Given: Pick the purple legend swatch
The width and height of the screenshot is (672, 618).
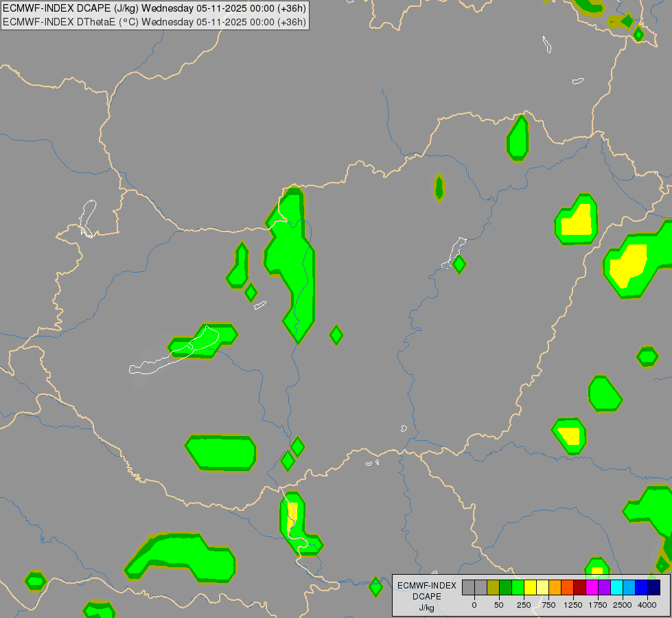Looking at the screenshot, I should 605,587.
